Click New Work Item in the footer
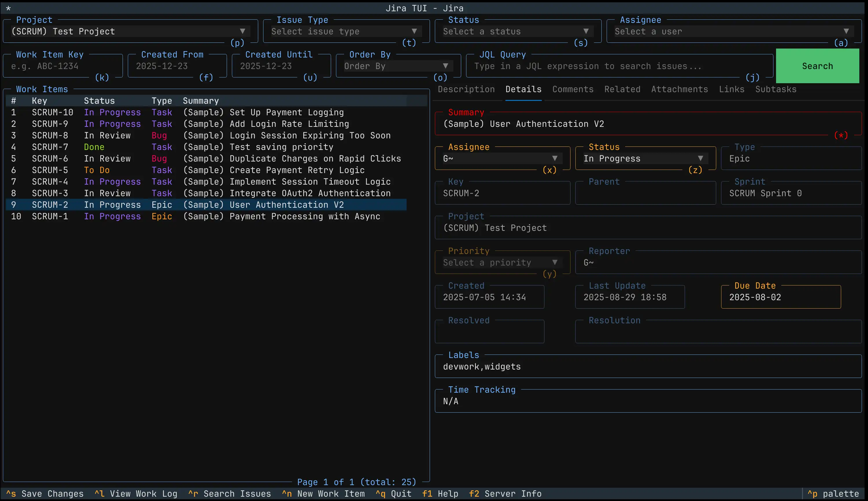This screenshot has width=868, height=501. click(x=323, y=494)
